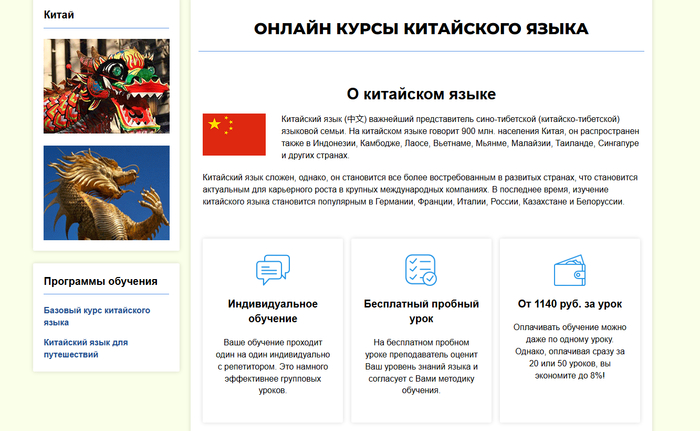Select the От 1140 руб. за урок heading
This screenshot has width=700, height=431.
tap(569, 302)
